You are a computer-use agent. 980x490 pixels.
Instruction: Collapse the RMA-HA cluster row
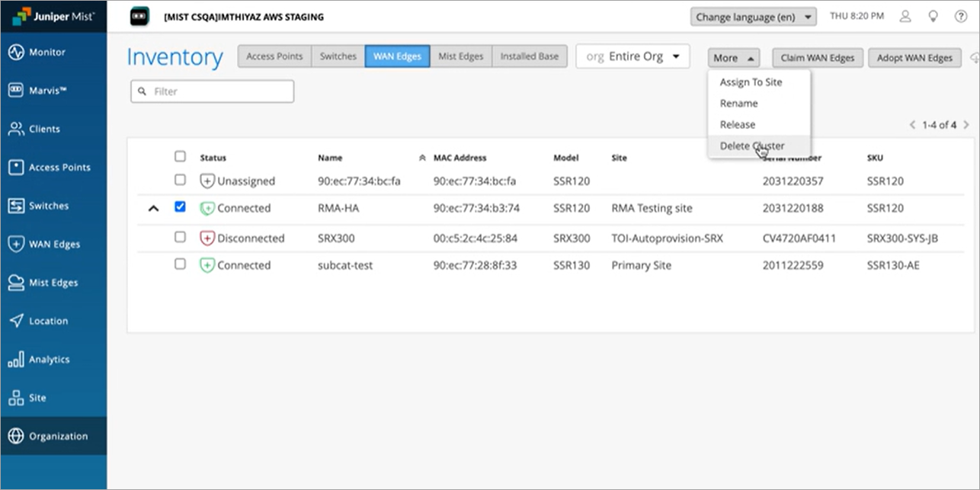point(153,208)
